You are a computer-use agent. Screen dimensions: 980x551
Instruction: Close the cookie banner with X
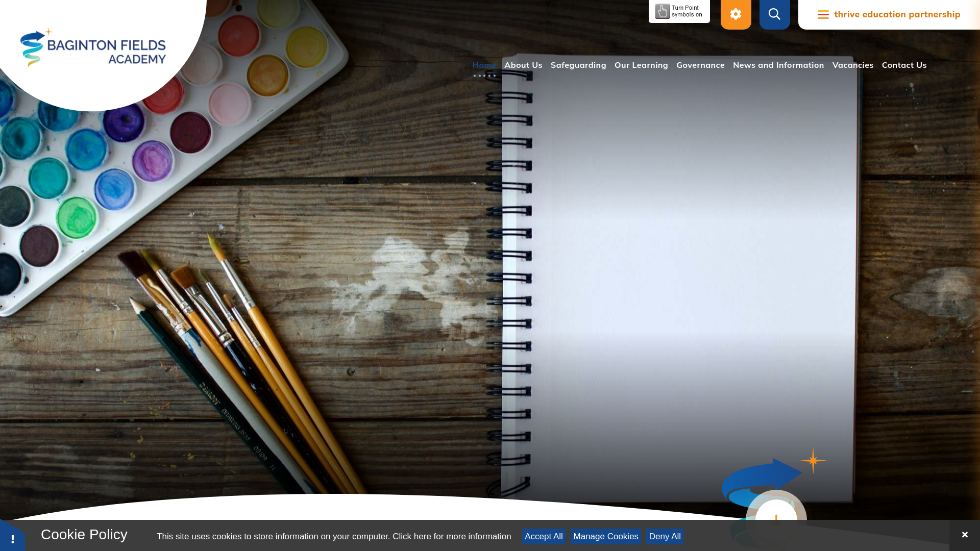[965, 535]
